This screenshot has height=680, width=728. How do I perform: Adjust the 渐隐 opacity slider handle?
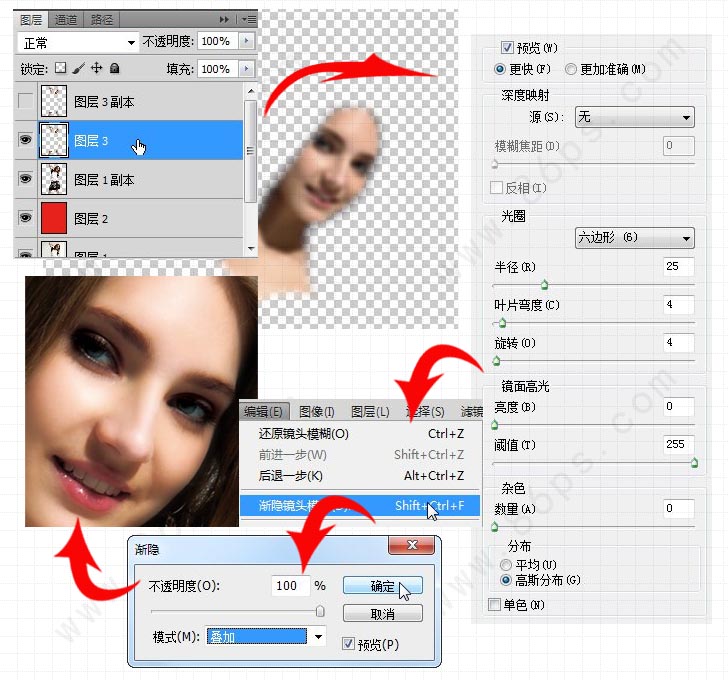(320, 611)
